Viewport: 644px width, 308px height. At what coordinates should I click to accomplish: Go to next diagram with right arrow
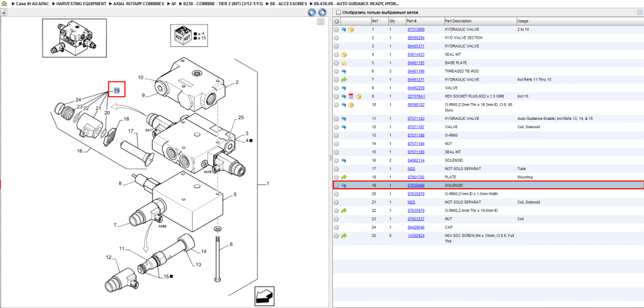(323, 13)
